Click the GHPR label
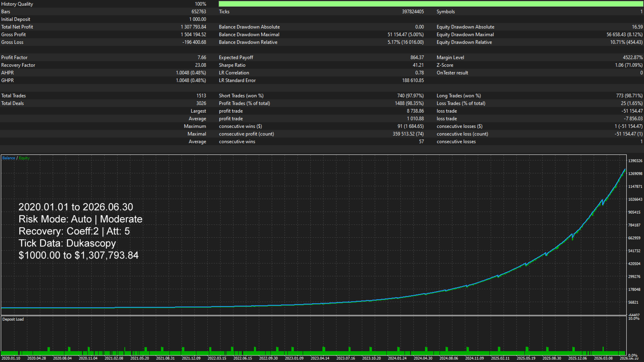This screenshot has height=362, width=644. (7, 80)
